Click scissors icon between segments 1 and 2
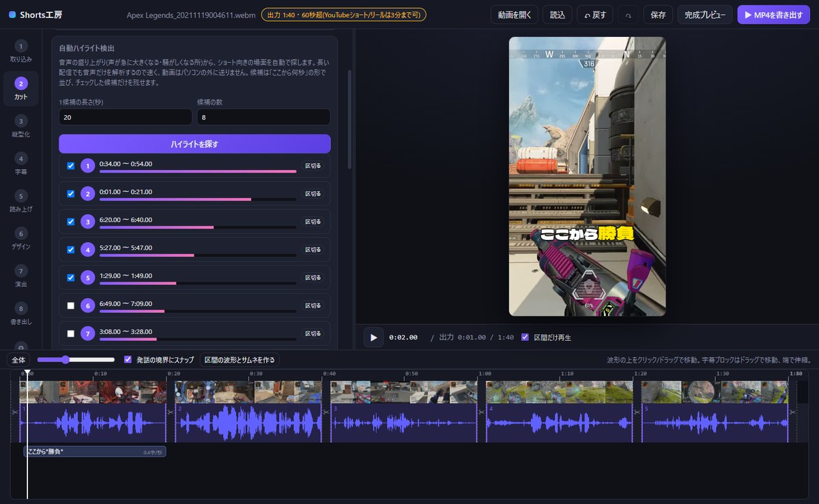The width and height of the screenshot is (819, 504). [x=171, y=412]
